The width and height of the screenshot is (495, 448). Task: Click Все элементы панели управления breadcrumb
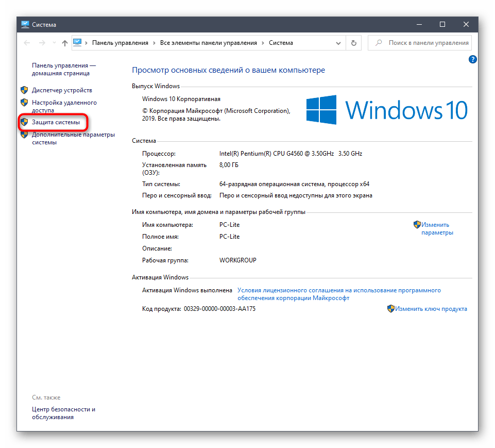pyautogui.click(x=209, y=43)
